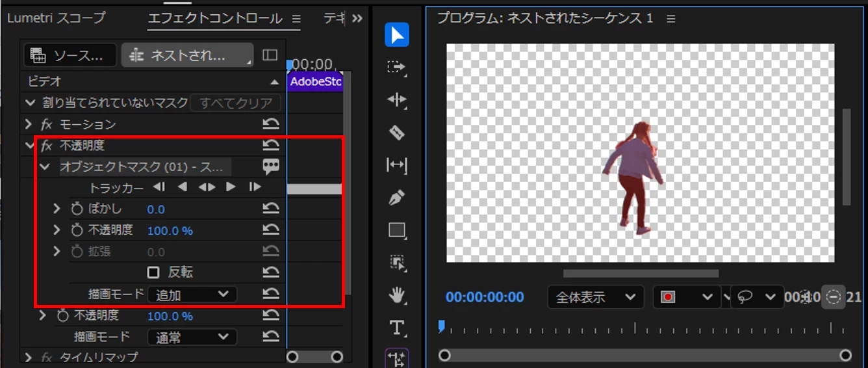Toggle the timeline view panel icon
Screen dimensions: 868x368
(x=270, y=55)
